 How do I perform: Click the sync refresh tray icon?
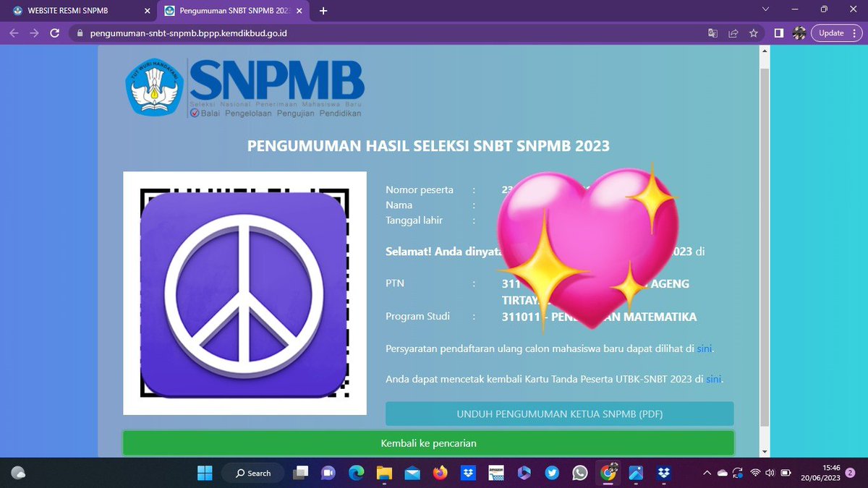click(x=739, y=473)
